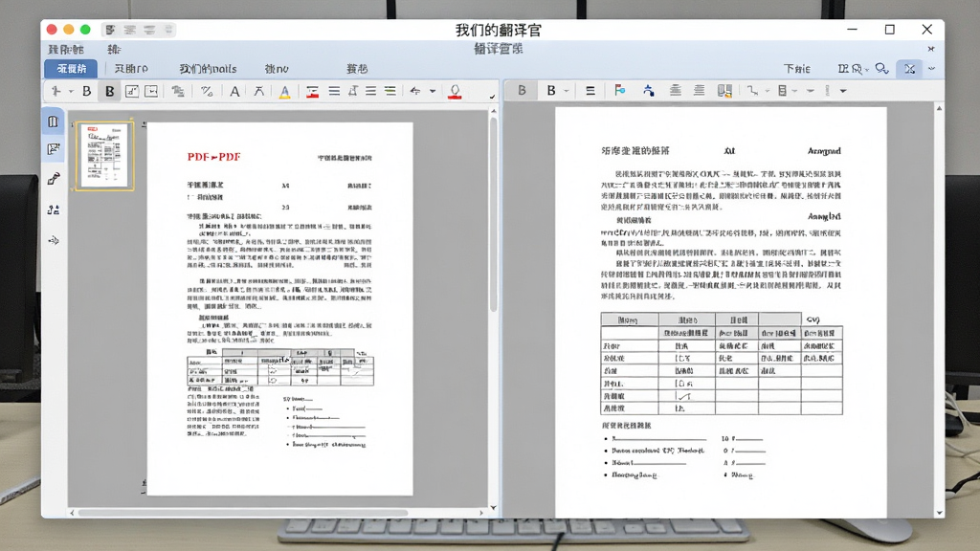Expand the chevron right of the crossed-arrows icon

(x=932, y=69)
